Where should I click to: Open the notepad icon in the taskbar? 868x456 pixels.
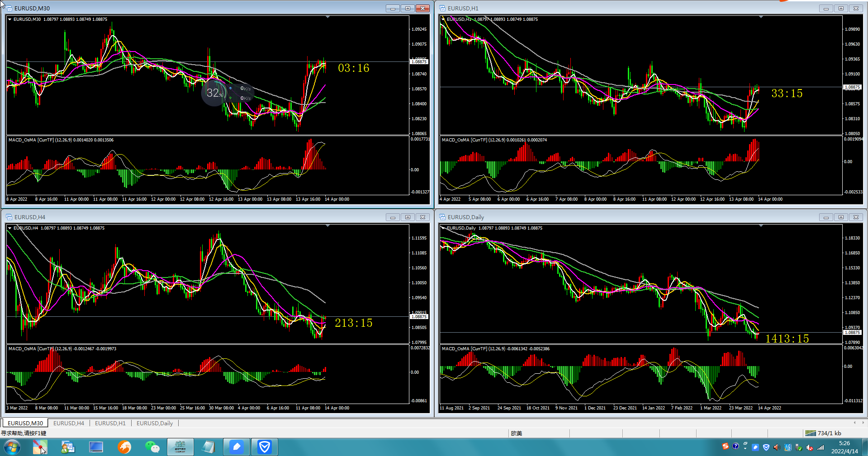pos(209,447)
